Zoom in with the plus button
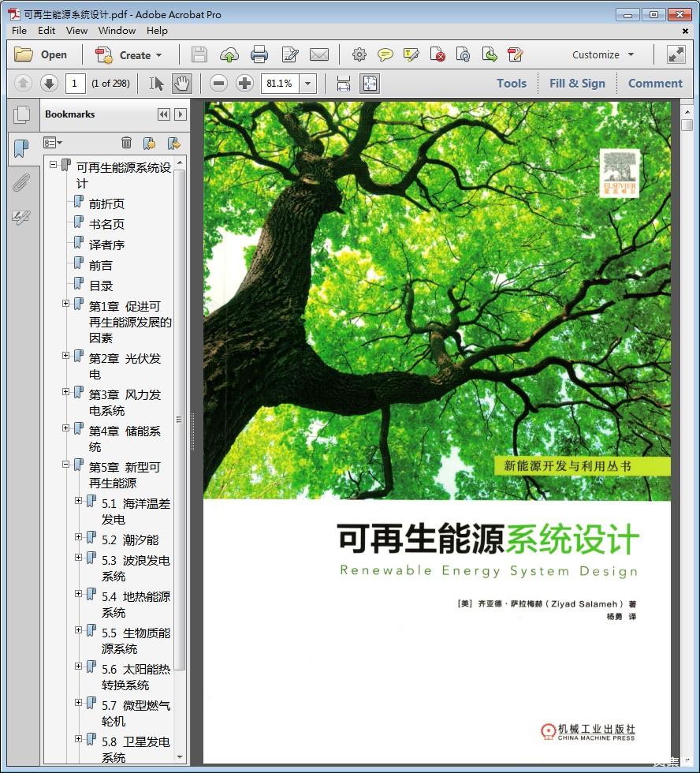 [x=244, y=84]
